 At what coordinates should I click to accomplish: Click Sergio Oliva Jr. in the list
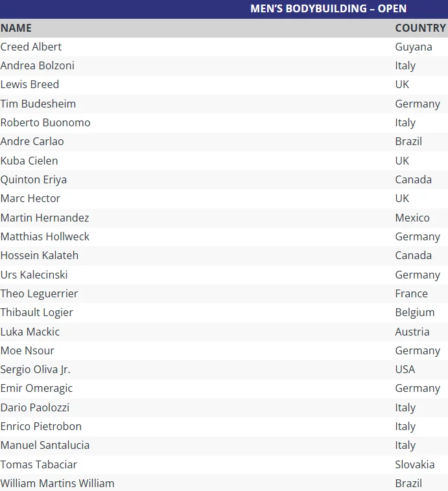pyautogui.click(x=36, y=369)
